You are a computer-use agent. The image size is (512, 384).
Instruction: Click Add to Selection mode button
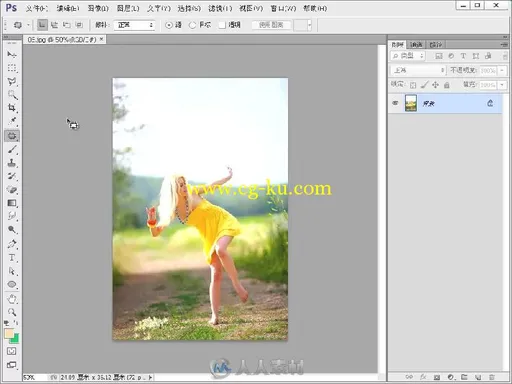(x=54, y=25)
